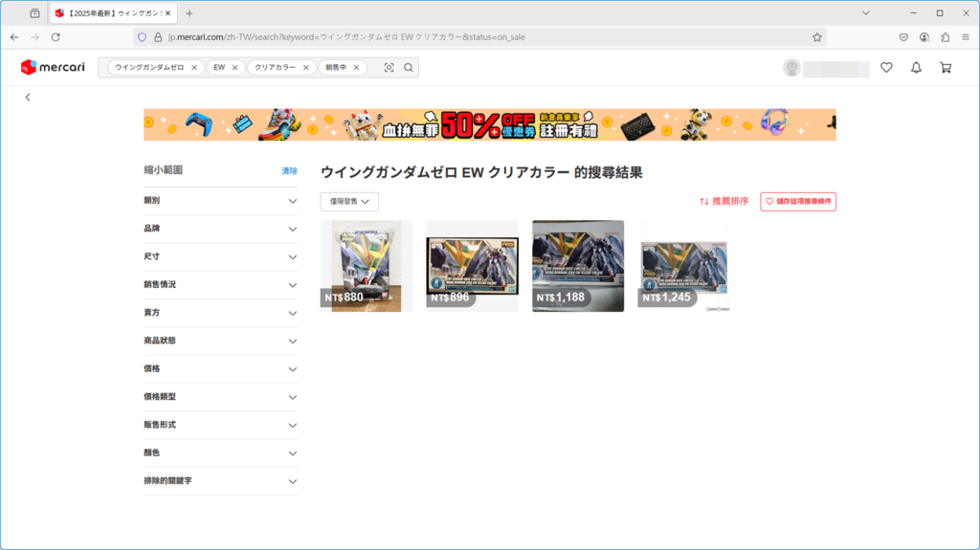Bookmark page with star icon
This screenshot has width=980, height=550.
coord(817,37)
